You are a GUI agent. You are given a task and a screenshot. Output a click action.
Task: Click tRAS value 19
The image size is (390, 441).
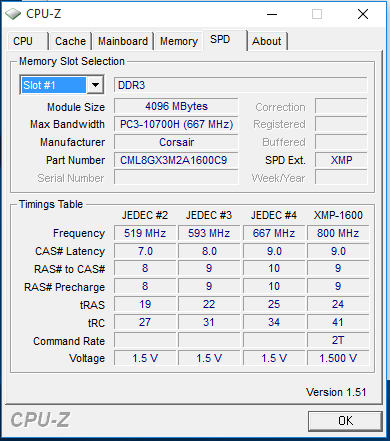[x=145, y=304]
